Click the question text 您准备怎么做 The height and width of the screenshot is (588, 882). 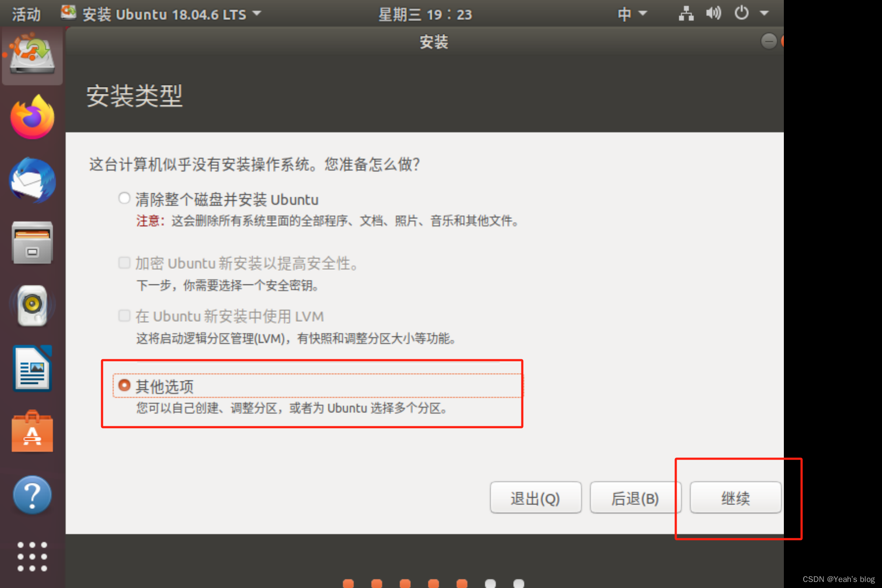coord(372,164)
